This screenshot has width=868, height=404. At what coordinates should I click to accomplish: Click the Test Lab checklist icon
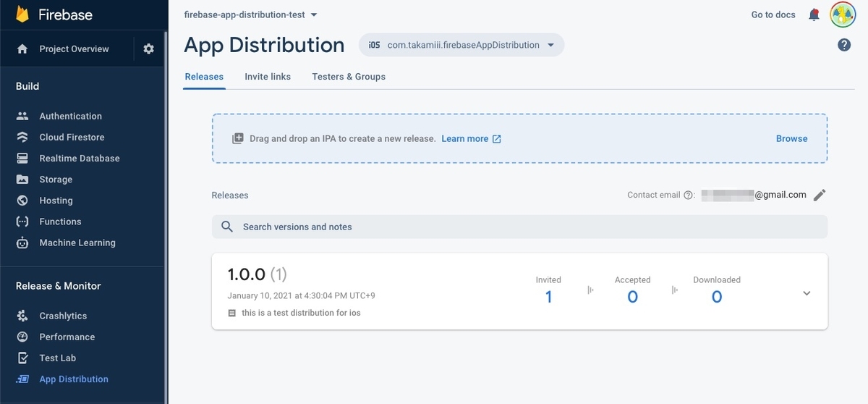point(22,358)
